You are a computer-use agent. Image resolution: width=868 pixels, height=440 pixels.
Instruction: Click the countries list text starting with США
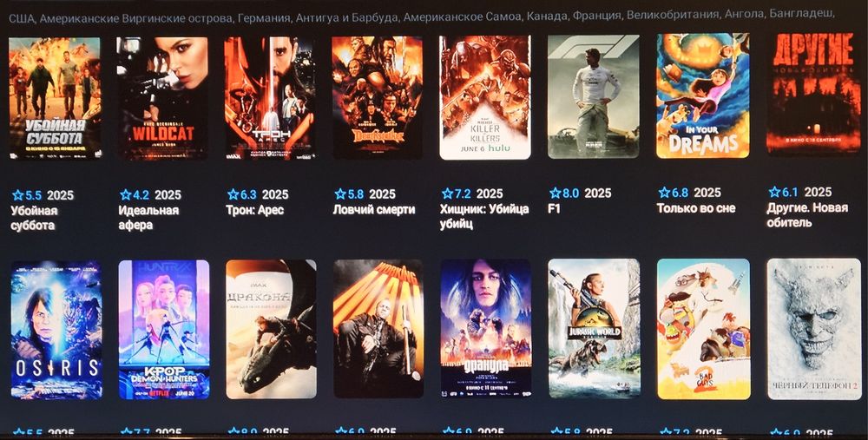click(422, 17)
